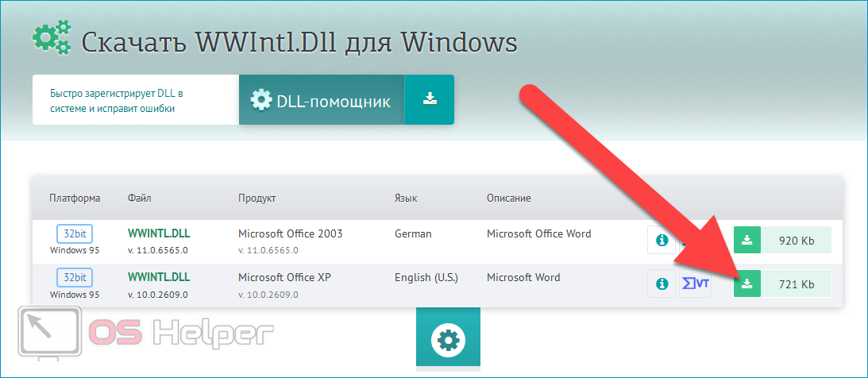Image resolution: width=868 pixels, height=378 pixels.
Task: Open WWINTL.DLL link version 11.0.6565.0
Action: [159, 233]
